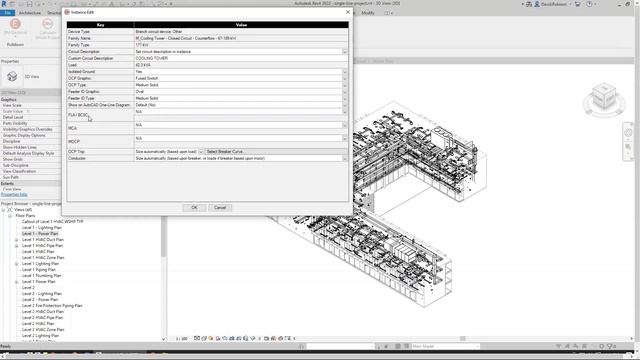Viewport: 640px width, 360px height.
Task: Open the Feeder ID Type dropdown
Action: pyautogui.click(x=345, y=98)
